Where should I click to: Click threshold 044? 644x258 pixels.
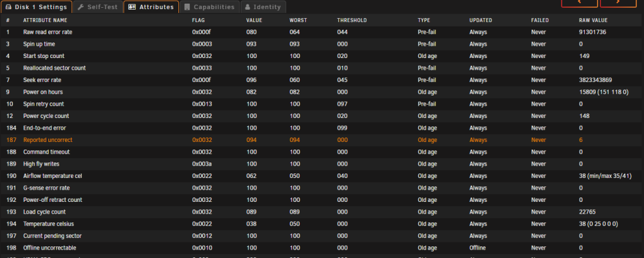coord(343,32)
